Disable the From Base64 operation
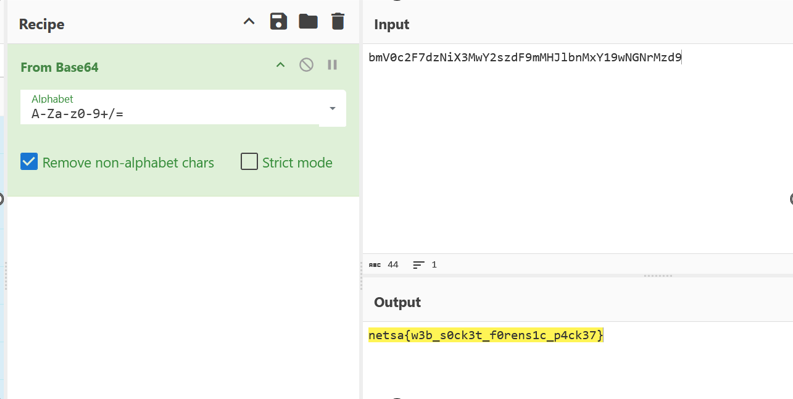The image size is (793, 399). pos(306,65)
